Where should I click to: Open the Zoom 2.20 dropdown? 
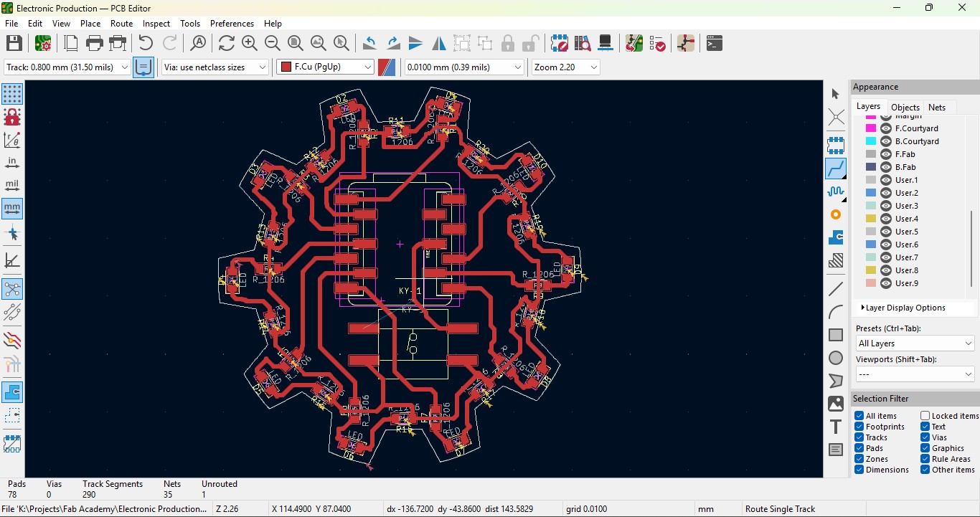tap(565, 67)
